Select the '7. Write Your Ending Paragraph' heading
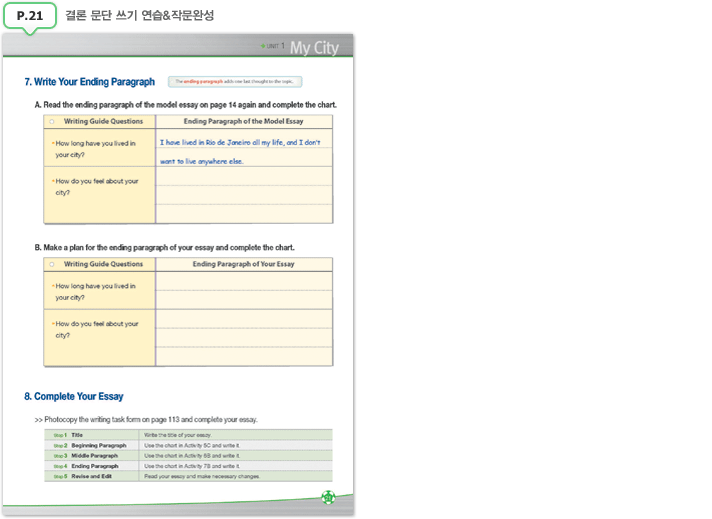The width and height of the screenshot is (712, 519). [x=89, y=82]
